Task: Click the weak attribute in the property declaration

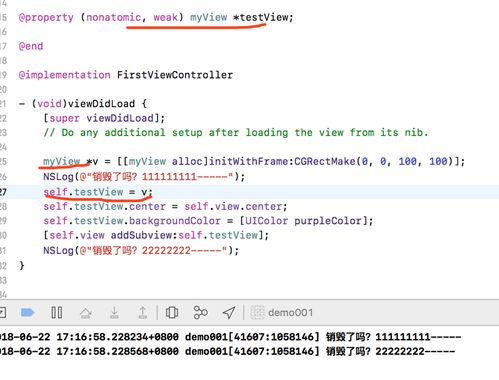Action: point(165,17)
